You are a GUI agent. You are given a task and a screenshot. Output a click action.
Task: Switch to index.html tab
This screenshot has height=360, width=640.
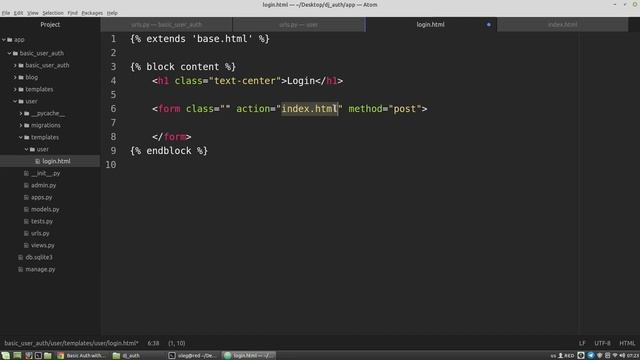coord(562,24)
